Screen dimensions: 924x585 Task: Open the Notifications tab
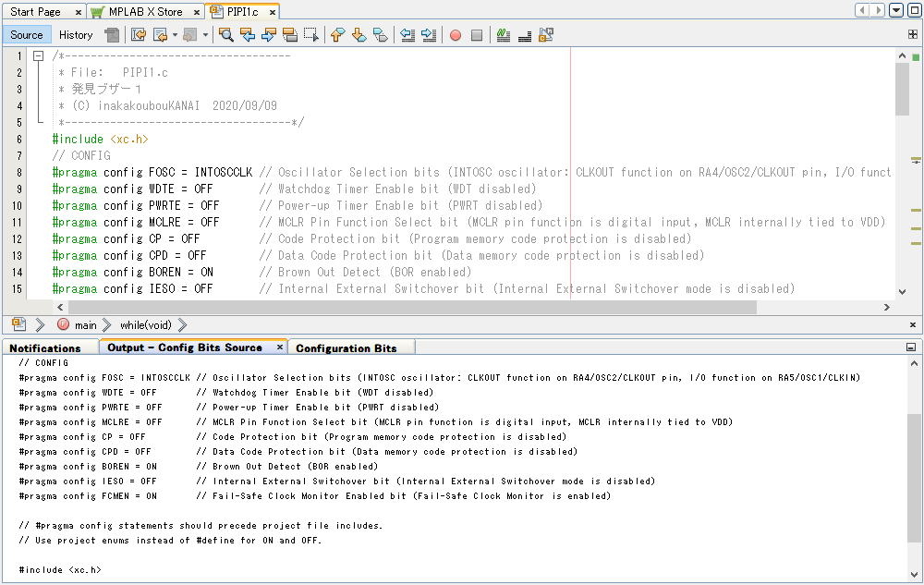[x=44, y=348]
